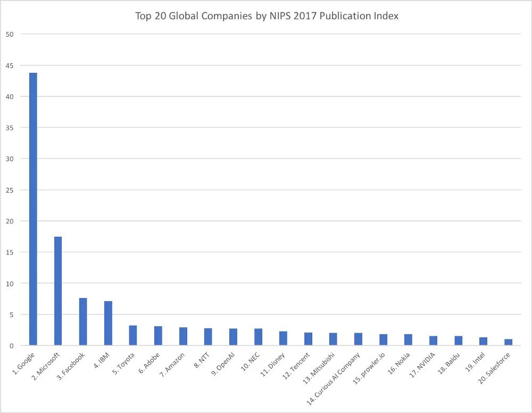Select the y-axis value 25
Viewport: 532px width, 413px height.
10,190
